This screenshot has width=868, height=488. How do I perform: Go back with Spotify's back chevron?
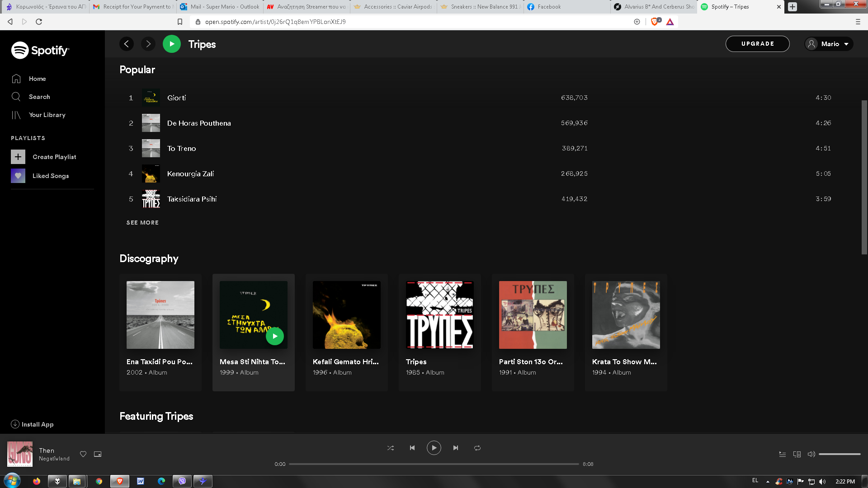(x=127, y=44)
